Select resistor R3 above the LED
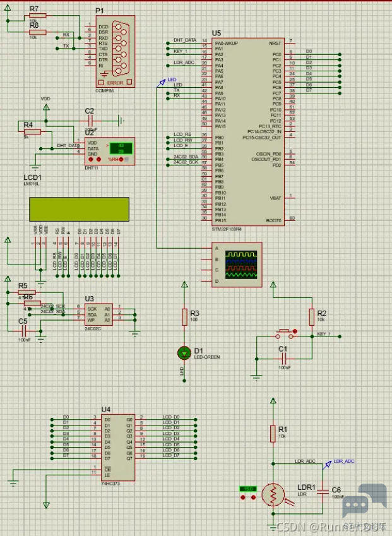Screen dimensions: 392x536 click(x=184, y=317)
